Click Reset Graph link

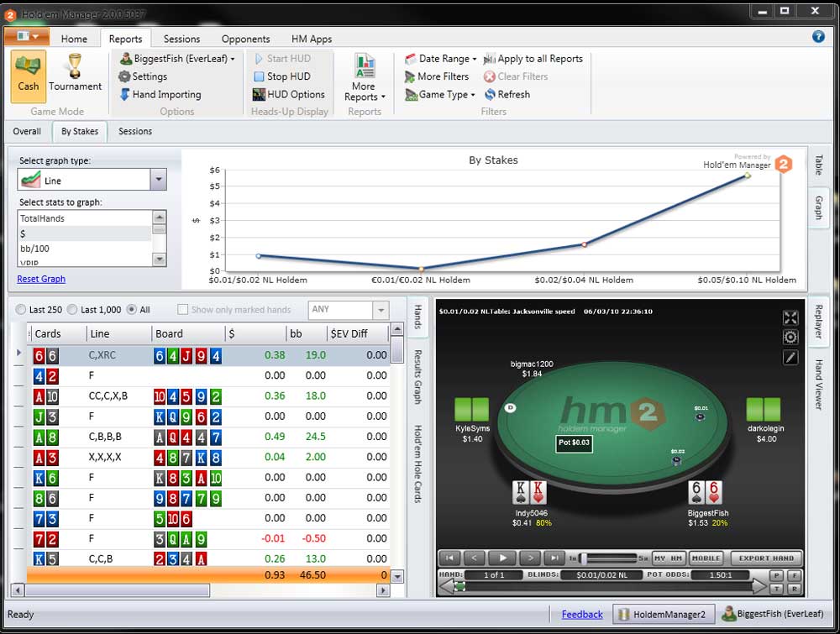click(x=41, y=279)
